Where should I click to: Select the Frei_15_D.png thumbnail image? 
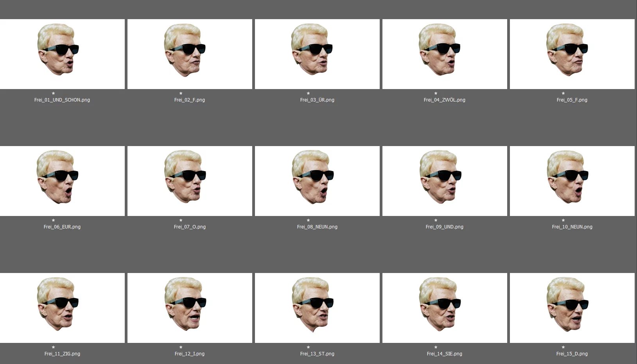[x=572, y=308]
